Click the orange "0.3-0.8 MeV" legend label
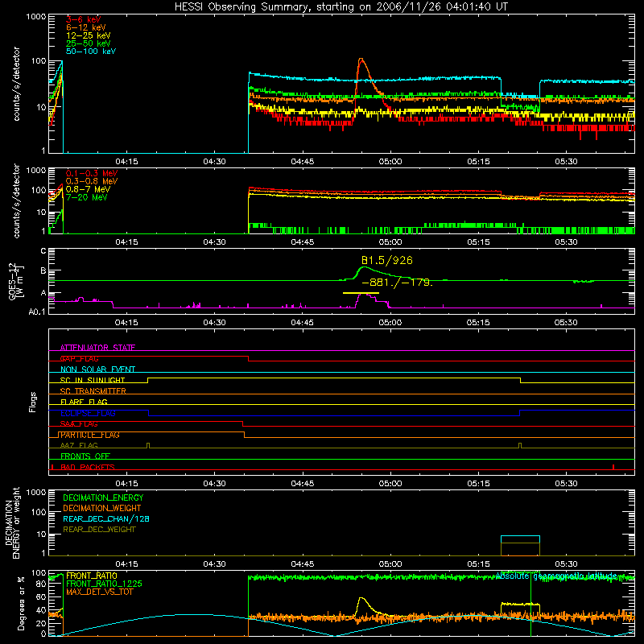Screen dimensions: 644x644 pos(92,181)
